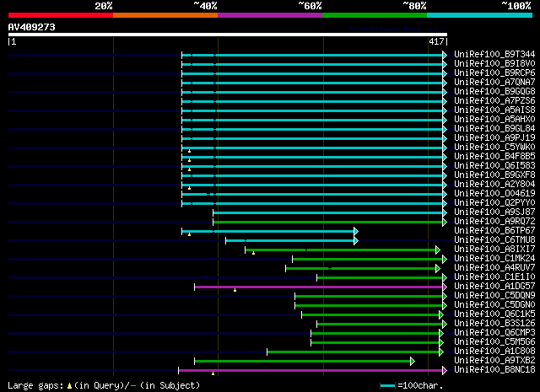Select the AV409273 query name
This screenshot has height=392, width=540.
click(32, 27)
